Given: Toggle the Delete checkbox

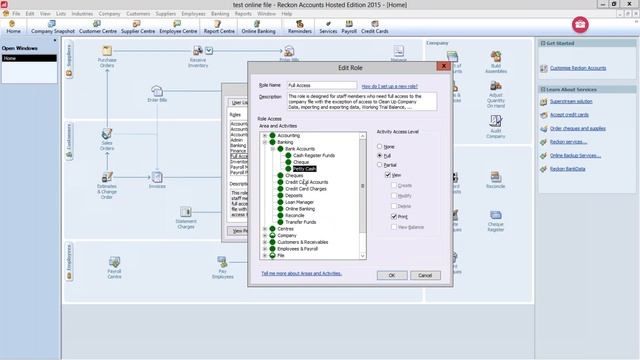Looking at the screenshot, I should point(394,206).
